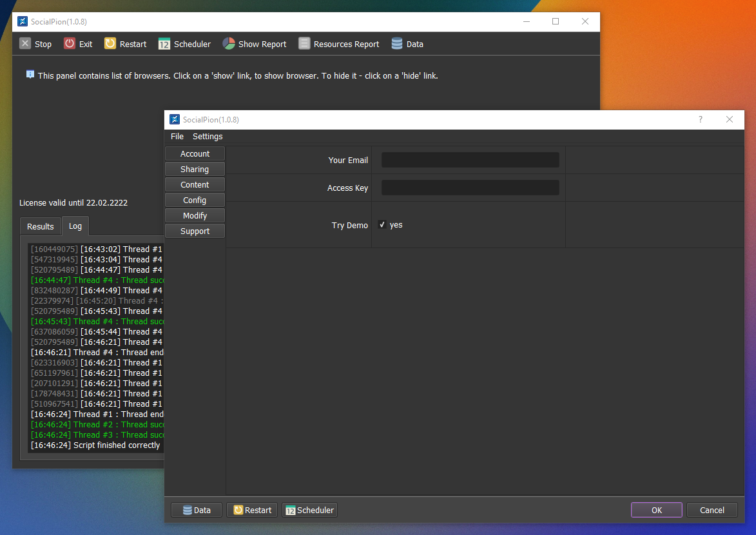Switch to the Results tab
The height and width of the screenshot is (535, 756).
[x=41, y=226]
